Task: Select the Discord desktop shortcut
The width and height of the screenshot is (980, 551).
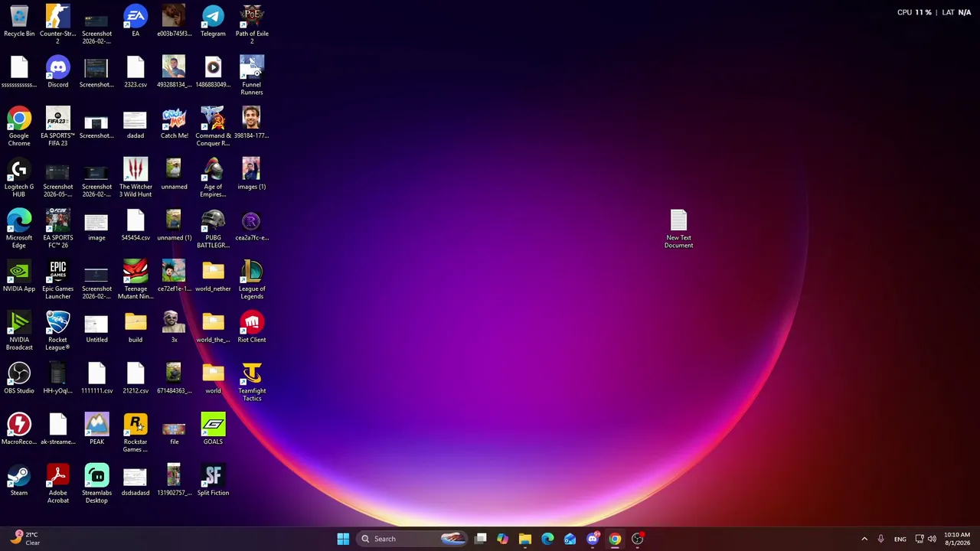Action: (57, 73)
